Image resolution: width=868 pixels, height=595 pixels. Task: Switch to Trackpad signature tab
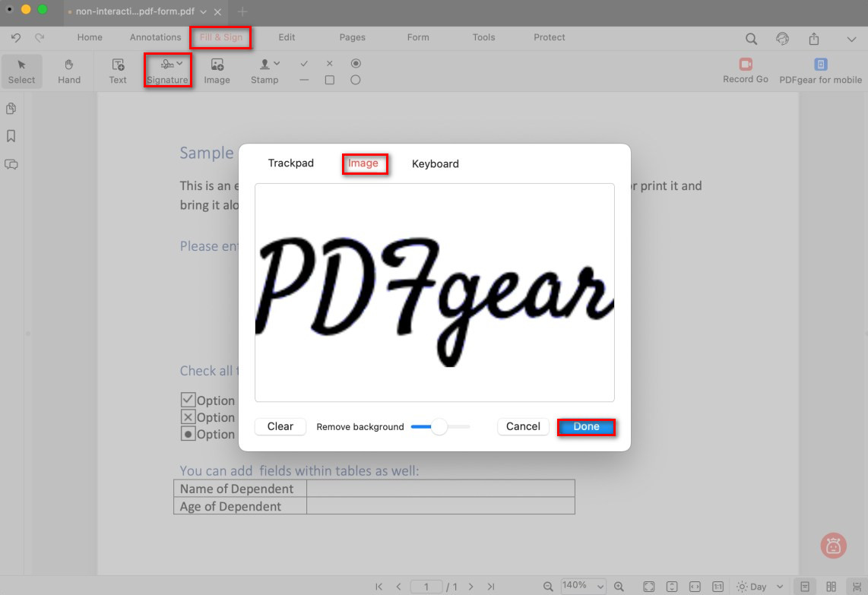pyautogui.click(x=290, y=163)
